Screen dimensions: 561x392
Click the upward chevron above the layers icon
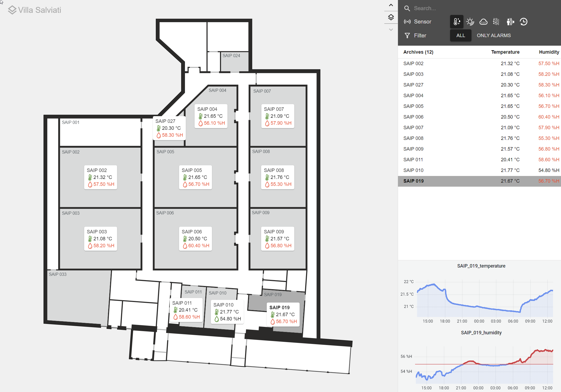click(x=391, y=5)
